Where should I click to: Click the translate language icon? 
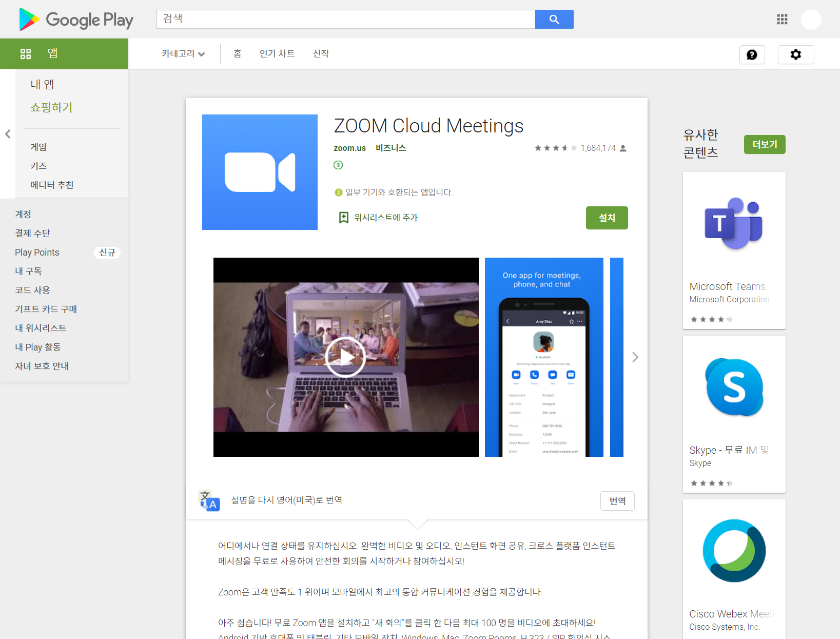(x=209, y=500)
